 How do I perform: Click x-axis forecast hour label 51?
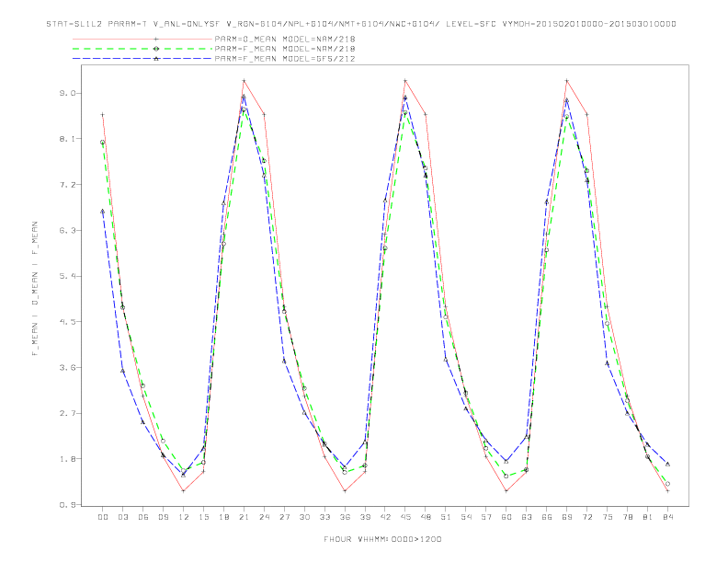[446, 517]
